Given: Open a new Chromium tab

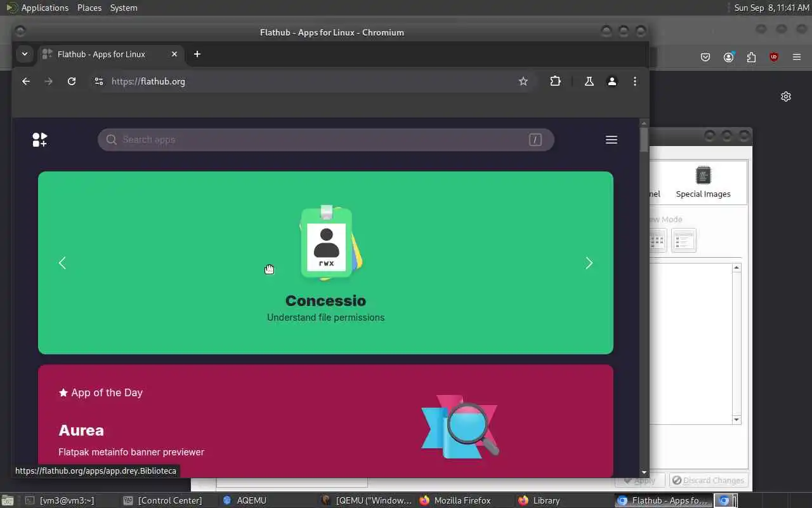Looking at the screenshot, I should pyautogui.click(x=197, y=54).
